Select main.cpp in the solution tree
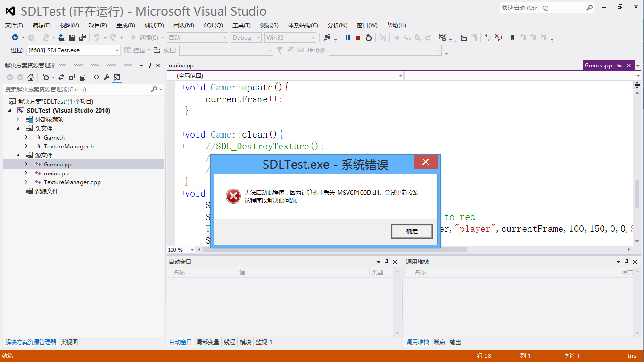This screenshot has width=644, height=362. coord(56,173)
